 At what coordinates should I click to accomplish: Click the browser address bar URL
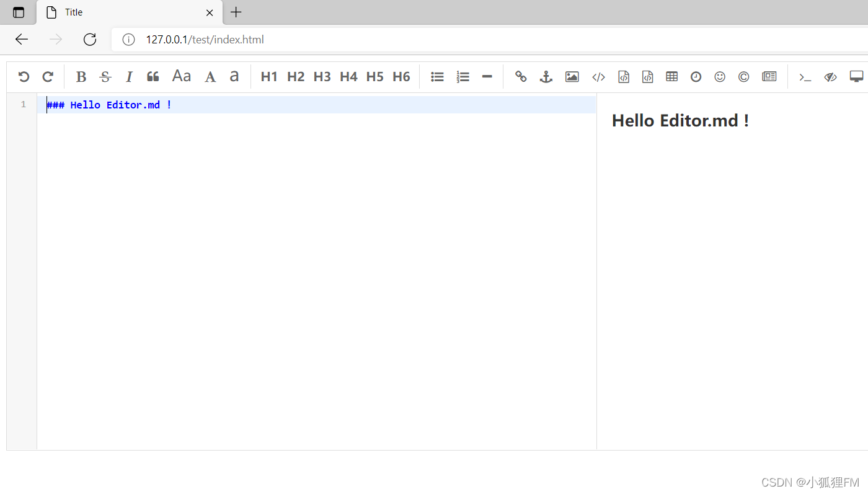click(x=205, y=40)
